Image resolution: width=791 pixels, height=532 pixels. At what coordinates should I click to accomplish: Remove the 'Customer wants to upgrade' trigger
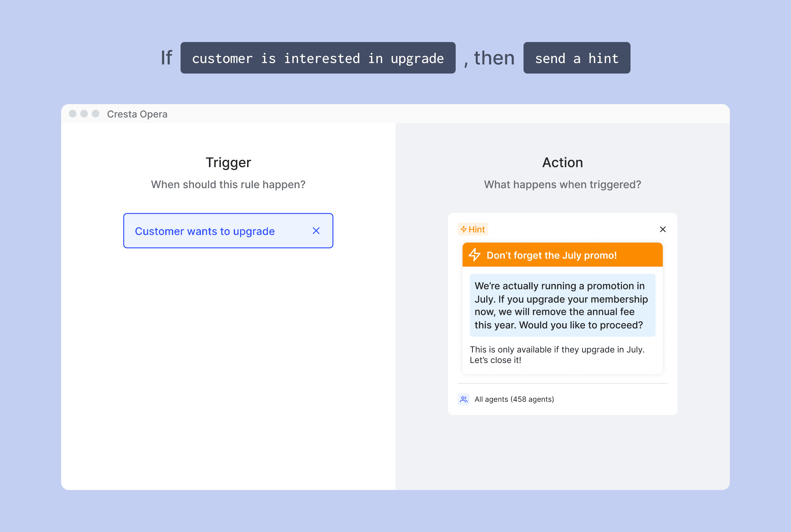tap(316, 231)
